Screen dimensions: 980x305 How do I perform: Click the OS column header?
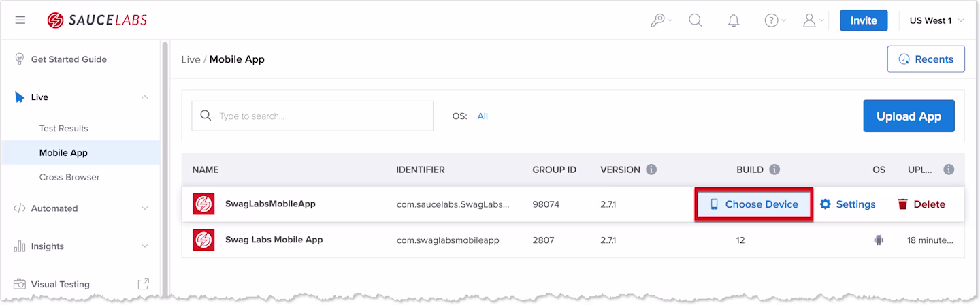879,170
